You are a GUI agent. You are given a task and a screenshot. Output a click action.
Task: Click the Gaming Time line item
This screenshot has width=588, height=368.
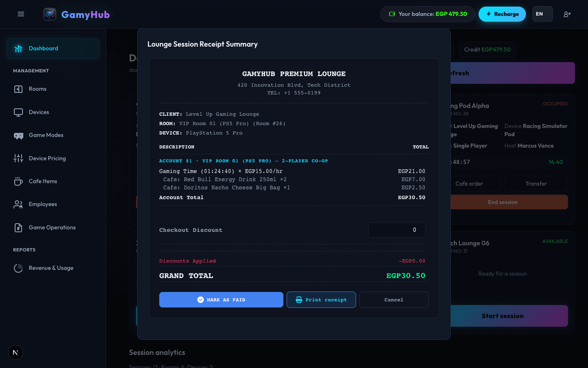292,171
